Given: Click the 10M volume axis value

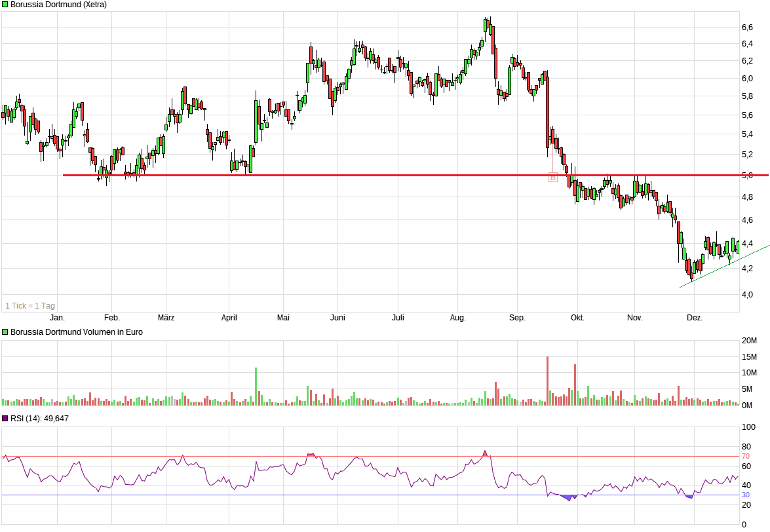Looking at the screenshot, I should click(x=749, y=373).
